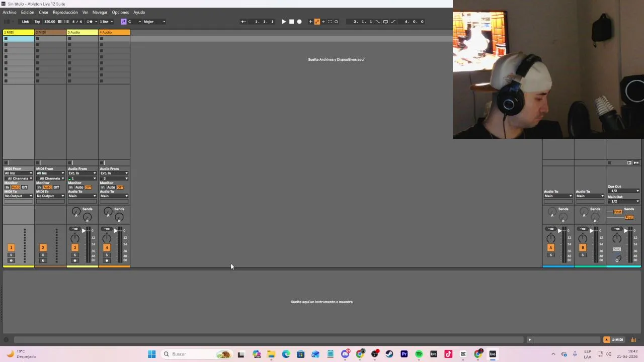Toggle track 1 activator button
Viewport: 644px width, 362px height.
click(x=11, y=247)
